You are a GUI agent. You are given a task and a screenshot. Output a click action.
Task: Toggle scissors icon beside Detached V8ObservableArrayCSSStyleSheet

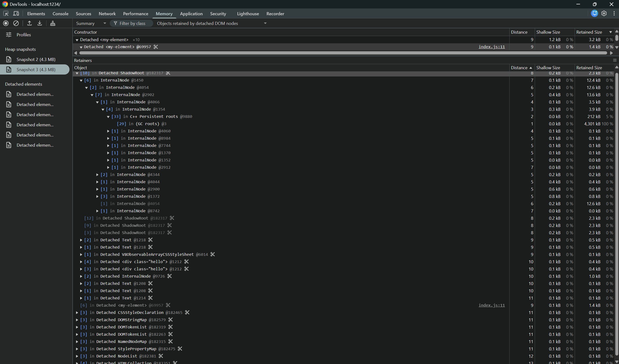pyautogui.click(x=213, y=254)
